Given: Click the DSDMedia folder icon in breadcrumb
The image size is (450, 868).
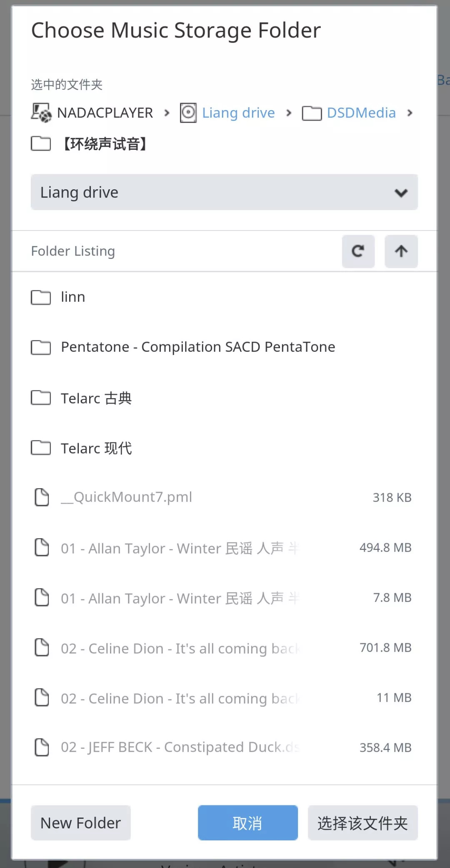Looking at the screenshot, I should tap(312, 113).
